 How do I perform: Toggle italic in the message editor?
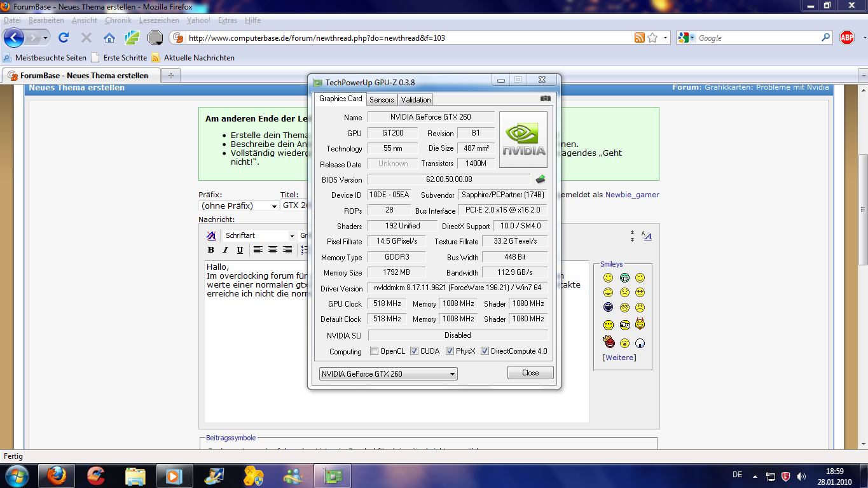225,250
